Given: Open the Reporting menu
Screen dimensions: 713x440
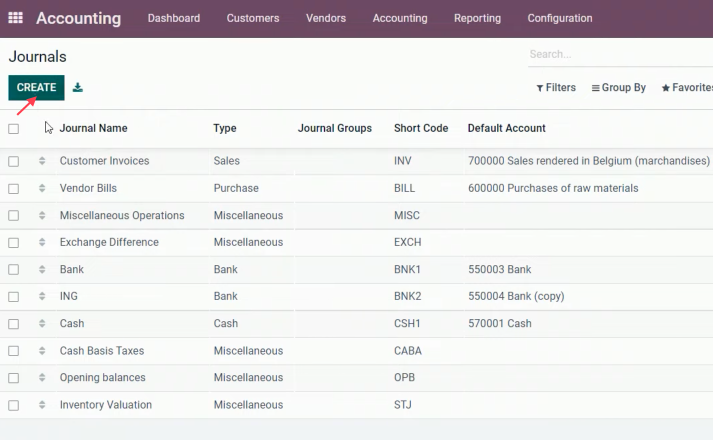Looking at the screenshot, I should tap(477, 18).
